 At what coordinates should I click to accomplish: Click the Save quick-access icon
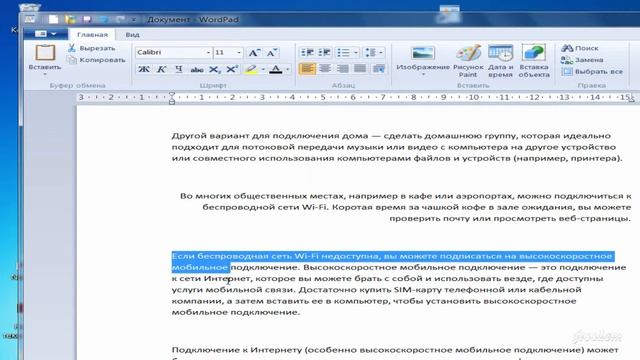tap(87, 19)
